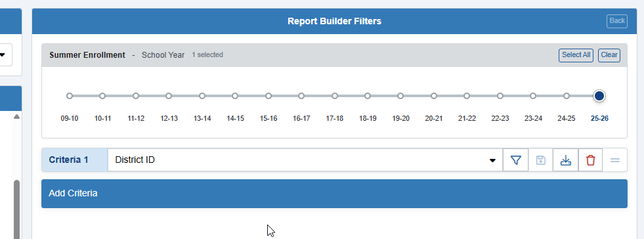Click the Add Criteria bar

[x=334, y=194]
